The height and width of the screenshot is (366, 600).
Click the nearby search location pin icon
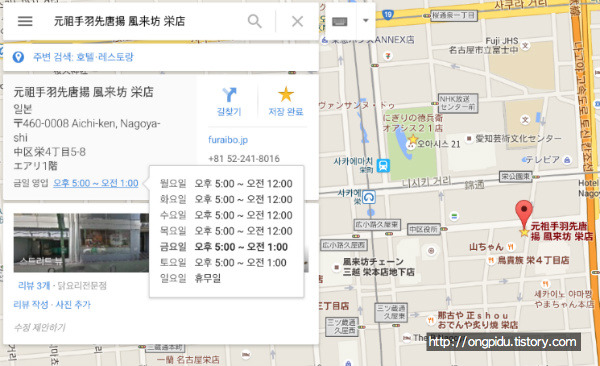point(18,57)
